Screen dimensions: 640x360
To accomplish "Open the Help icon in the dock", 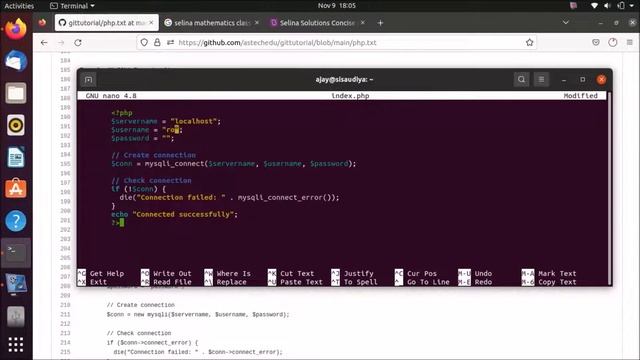I will point(16,221).
